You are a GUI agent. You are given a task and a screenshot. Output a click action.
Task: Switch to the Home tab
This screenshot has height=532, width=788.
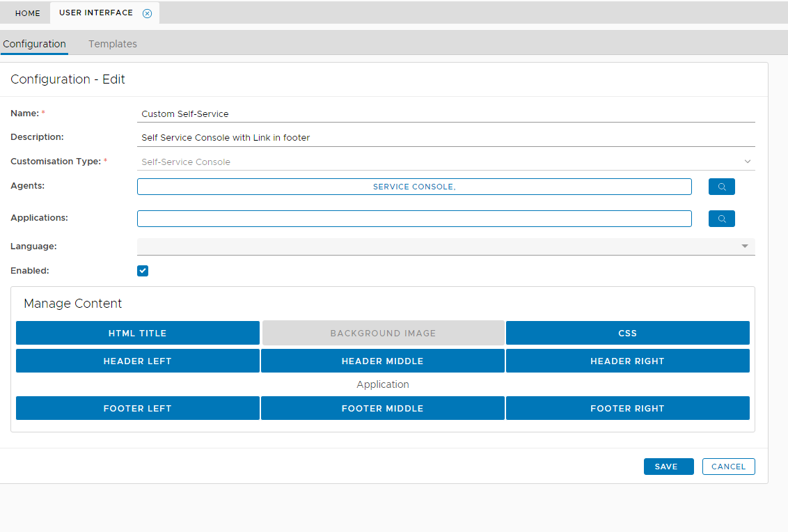point(28,13)
